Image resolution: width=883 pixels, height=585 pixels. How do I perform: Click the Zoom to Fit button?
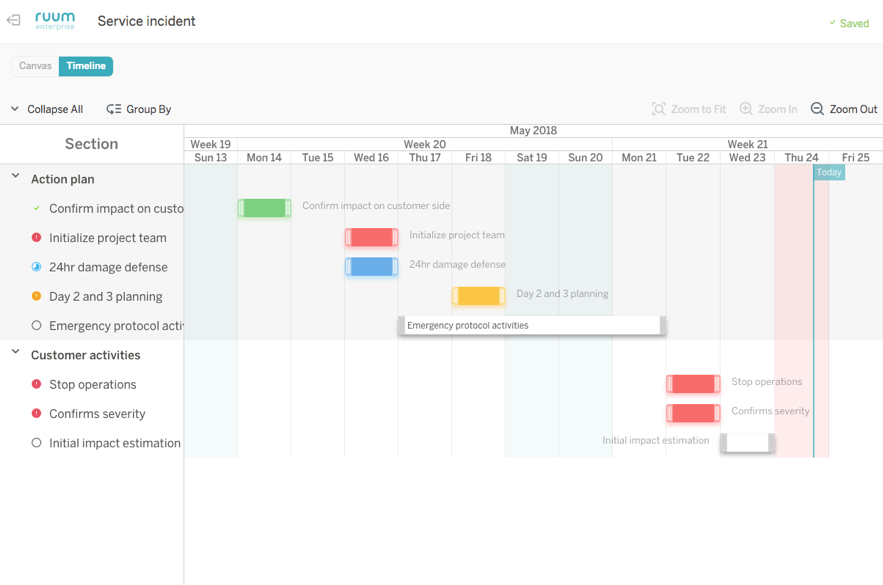click(x=688, y=108)
